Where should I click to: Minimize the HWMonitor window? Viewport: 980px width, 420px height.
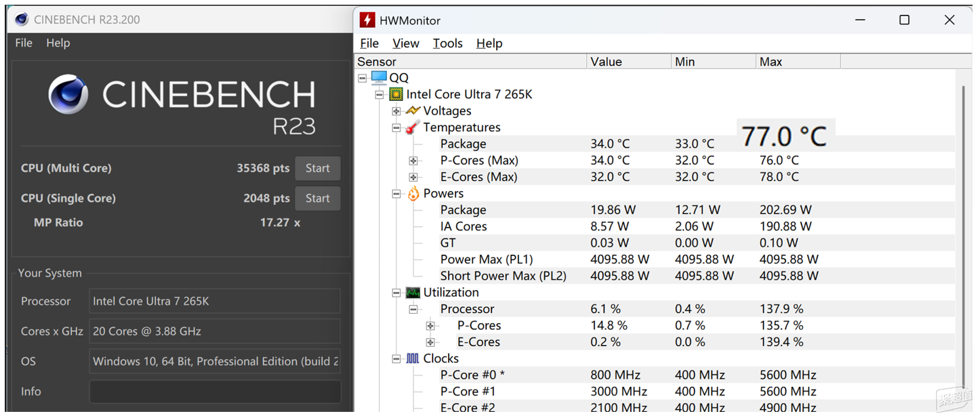click(x=859, y=20)
